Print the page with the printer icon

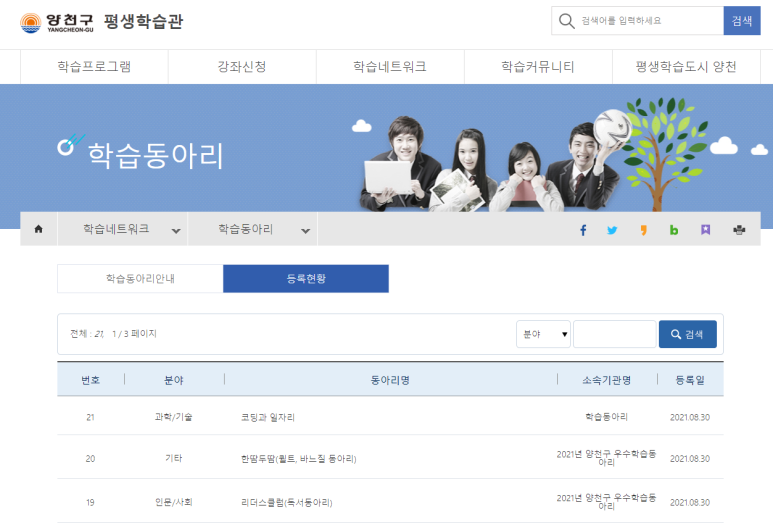739,230
